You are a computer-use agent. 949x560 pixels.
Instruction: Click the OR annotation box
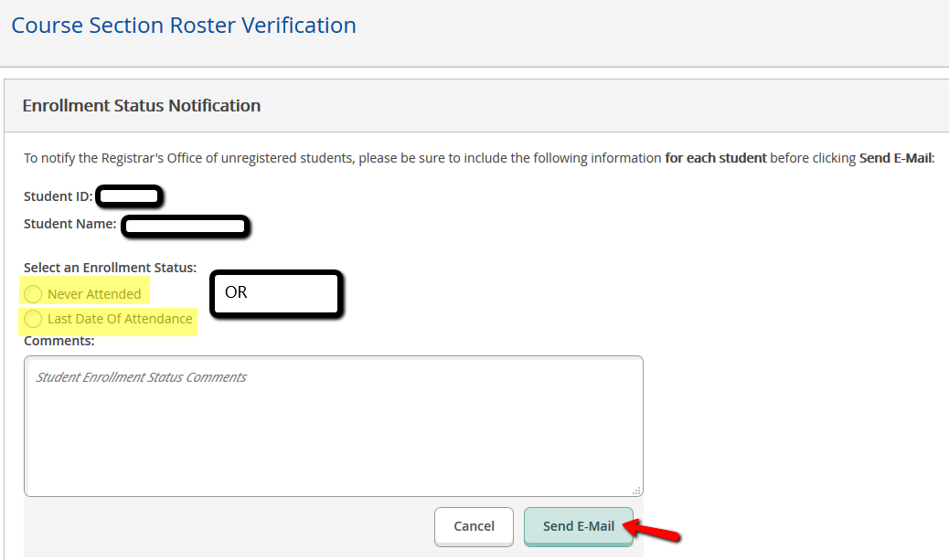point(276,294)
